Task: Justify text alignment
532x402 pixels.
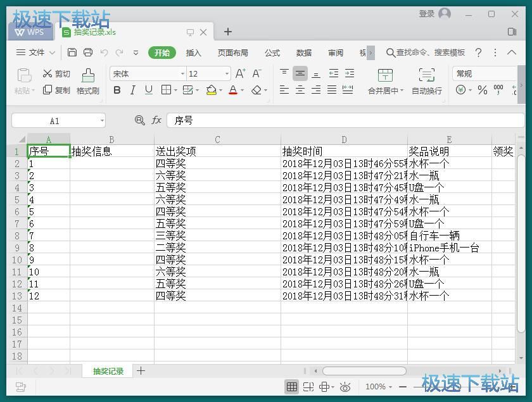Action: tap(332, 89)
